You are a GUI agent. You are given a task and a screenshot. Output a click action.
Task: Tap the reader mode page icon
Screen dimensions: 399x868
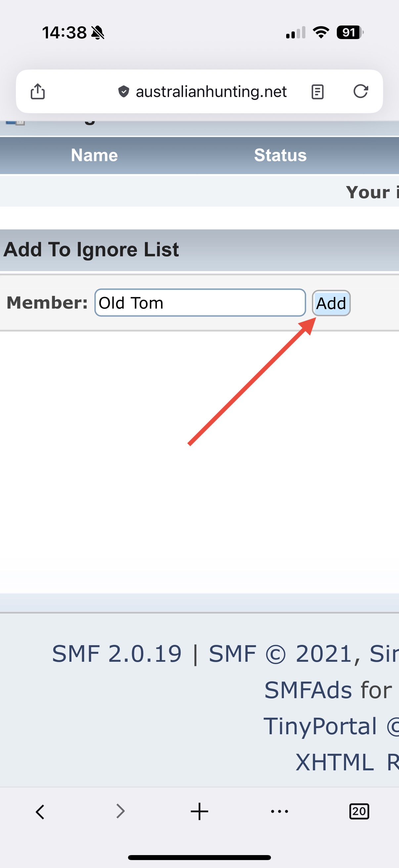click(x=317, y=92)
